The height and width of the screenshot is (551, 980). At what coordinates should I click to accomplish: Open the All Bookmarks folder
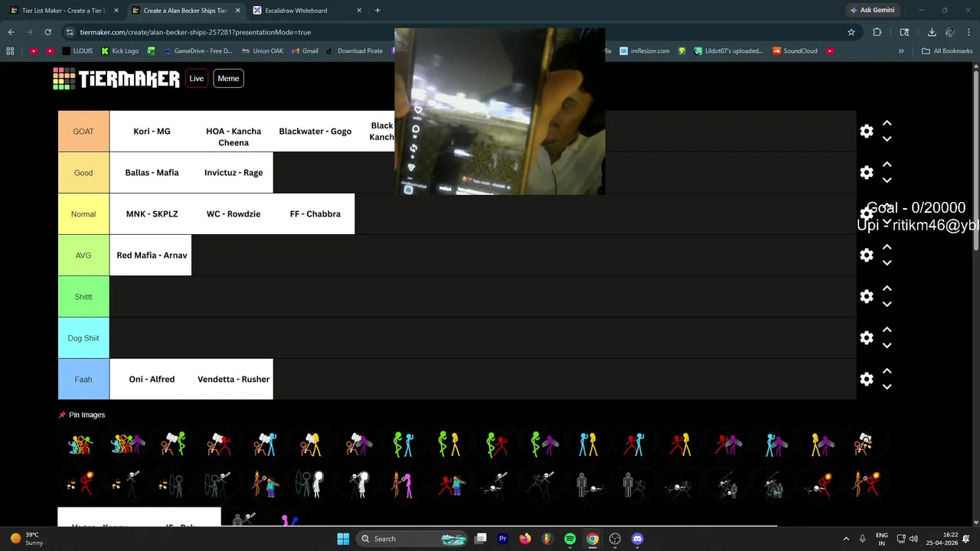pyautogui.click(x=947, y=51)
